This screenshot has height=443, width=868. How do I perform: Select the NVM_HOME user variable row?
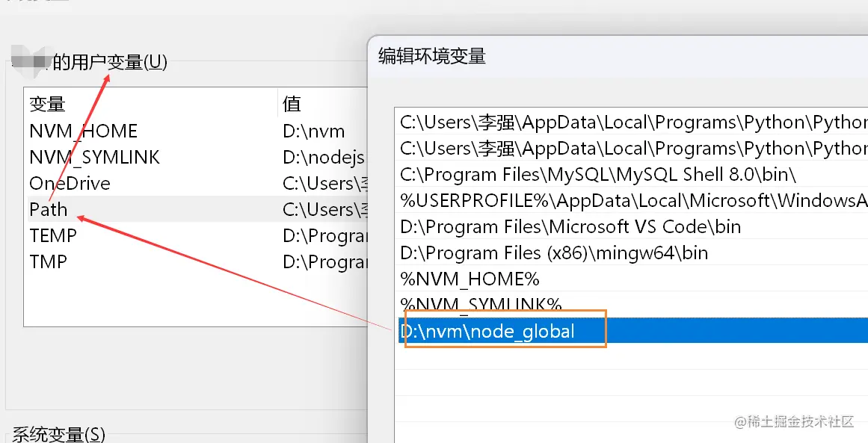point(197,131)
